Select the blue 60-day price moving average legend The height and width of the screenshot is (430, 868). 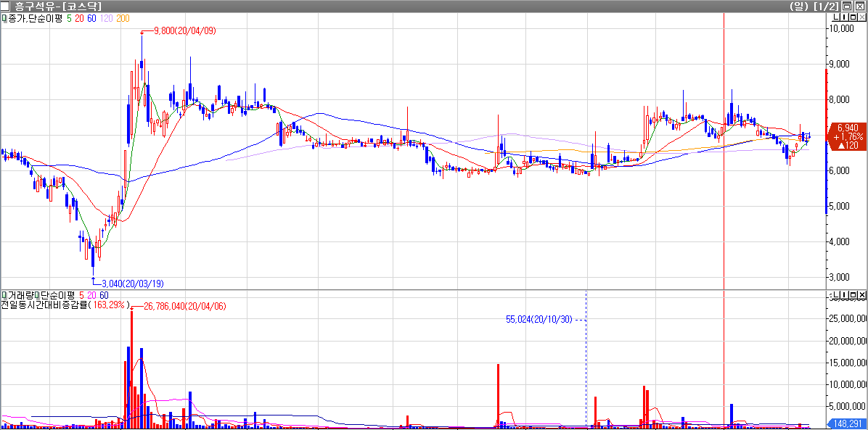pyautogui.click(x=92, y=18)
